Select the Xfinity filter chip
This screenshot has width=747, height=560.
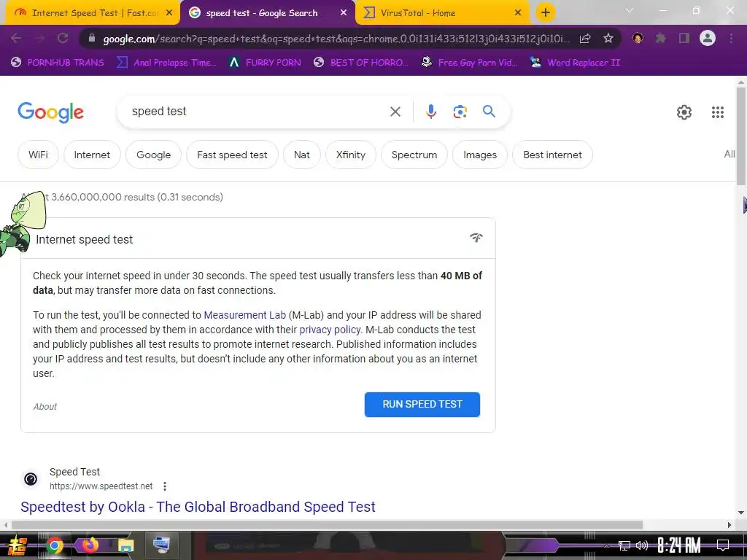coord(351,155)
